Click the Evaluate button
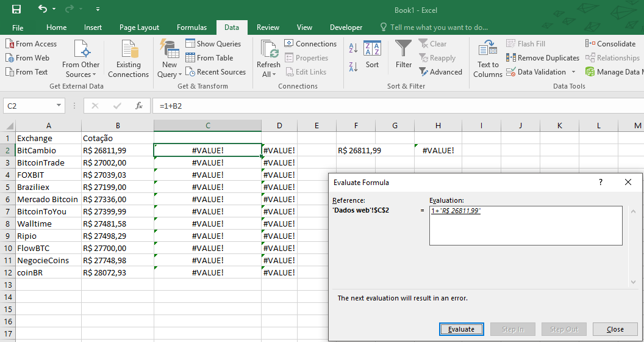The height and width of the screenshot is (342, 644). [x=461, y=329]
